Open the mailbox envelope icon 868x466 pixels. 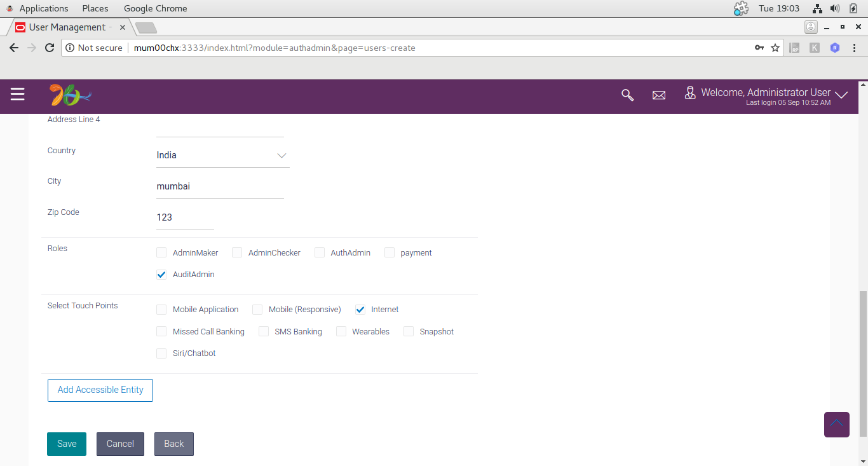click(x=659, y=95)
